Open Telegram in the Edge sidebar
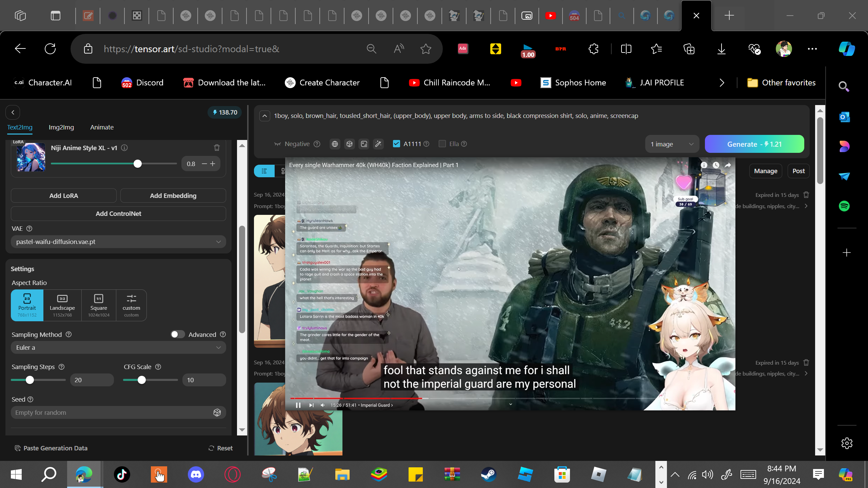 tap(844, 176)
